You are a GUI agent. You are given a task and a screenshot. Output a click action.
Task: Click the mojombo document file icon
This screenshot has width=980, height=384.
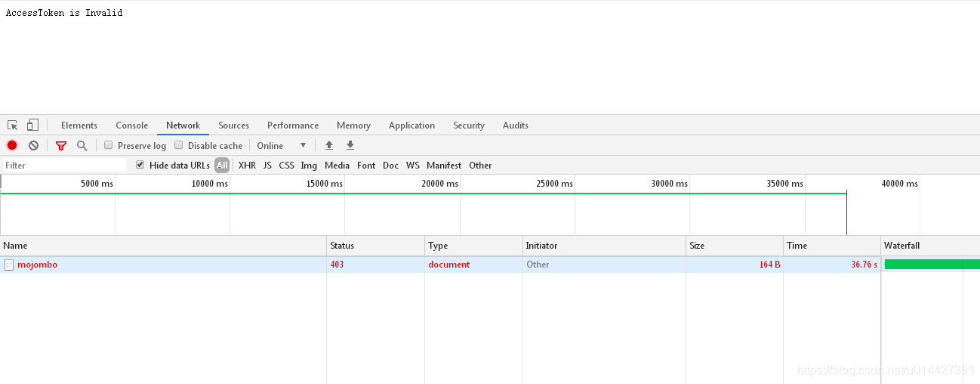[9, 265]
